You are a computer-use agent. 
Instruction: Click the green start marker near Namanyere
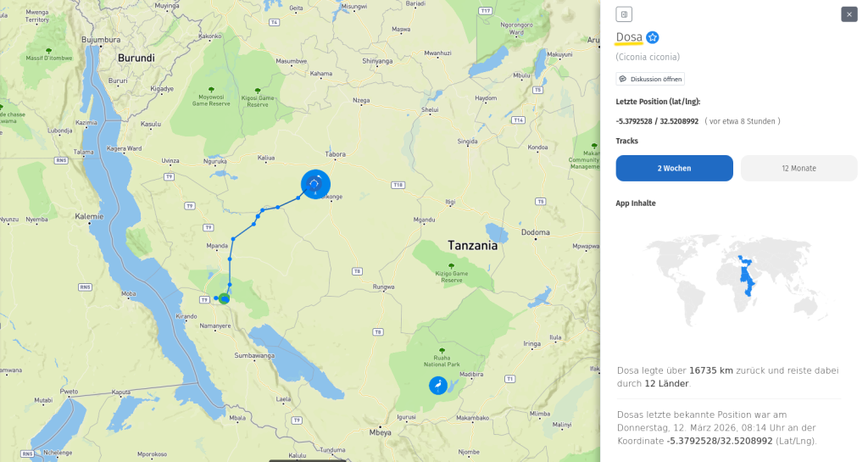pyautogui.click(x=224, y=298)
